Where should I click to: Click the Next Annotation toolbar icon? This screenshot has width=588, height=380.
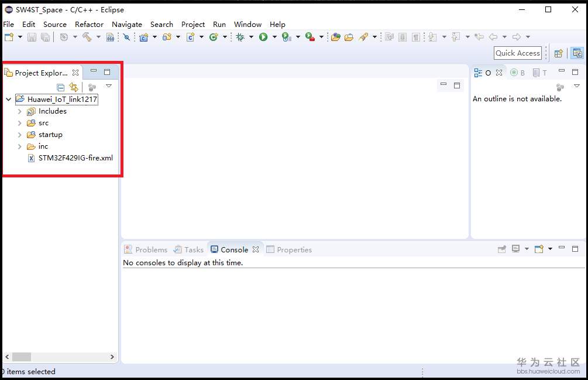(x=432, y=37)
